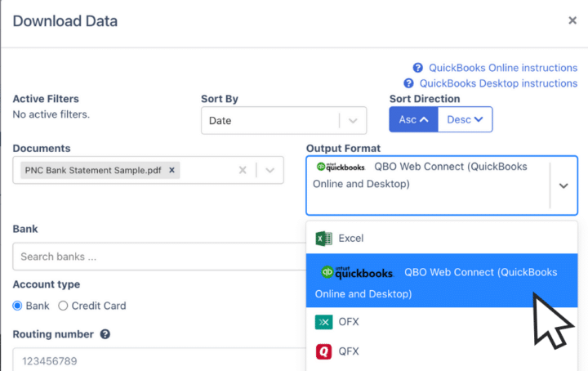Set sort direction to Desc
The width and height of the screenshot is (588, 371).
coord(465,119)
